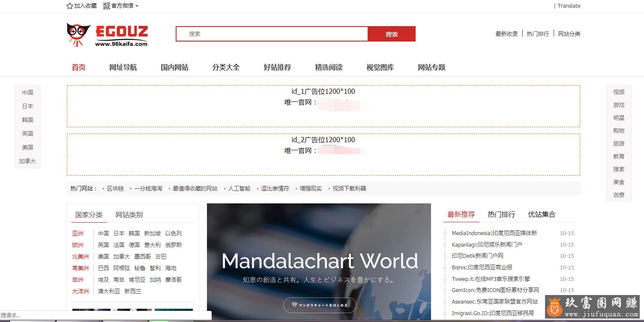
Task: Open hot site 人工智能
Action: (x=240, y=188)
